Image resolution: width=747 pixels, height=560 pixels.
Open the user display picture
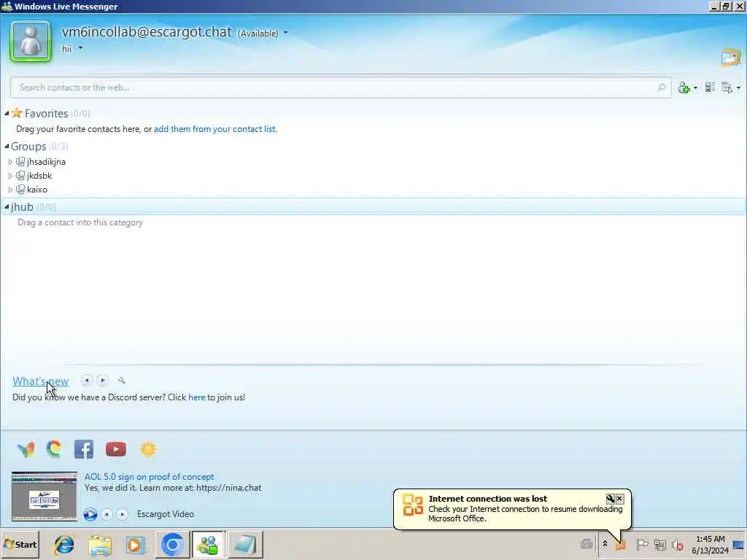click(x=31, y=42)
